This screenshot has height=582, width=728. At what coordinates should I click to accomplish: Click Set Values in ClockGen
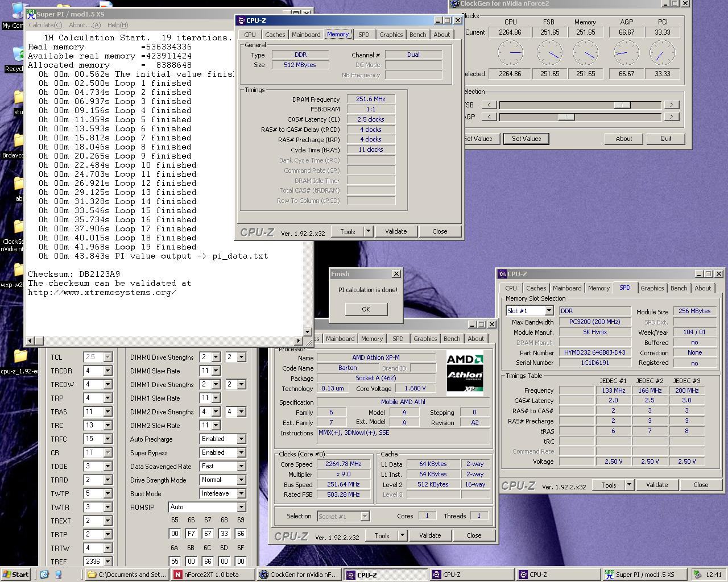click(526, 139)
